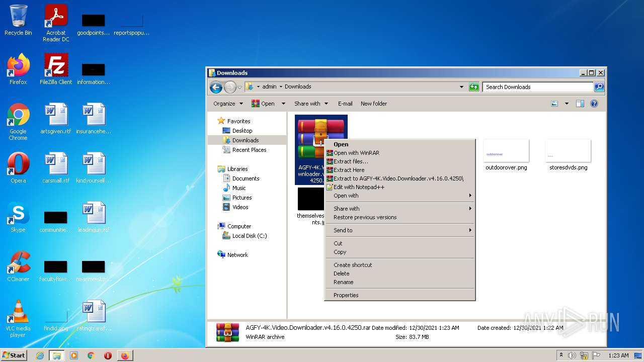Open Windows Media Player taskbar icon
The height and width of the screenshot is (362, 644).
[74, 355]
